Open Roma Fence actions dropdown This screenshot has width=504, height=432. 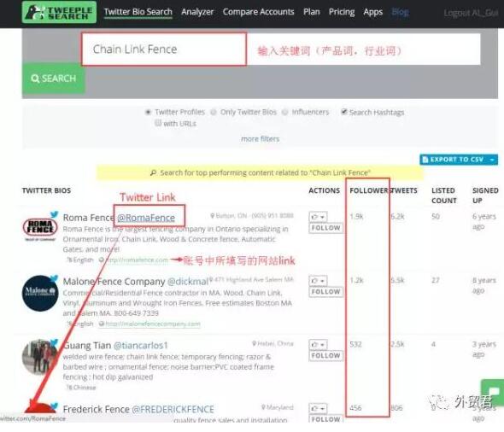pyautogui.click(x=319, y=217)
